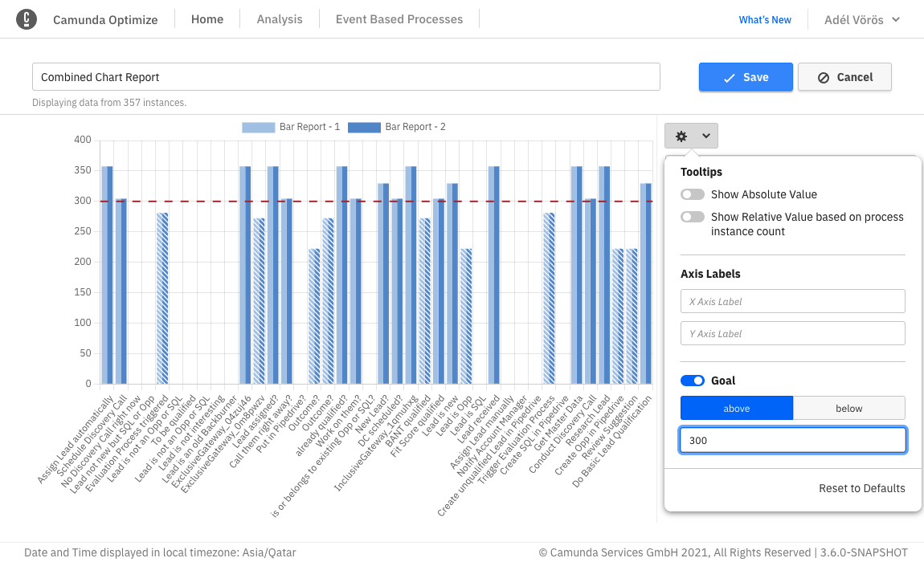Enable Show Absolute Value tooltip toggle
This screenshot has height=562, width=924.
[692, 194]
